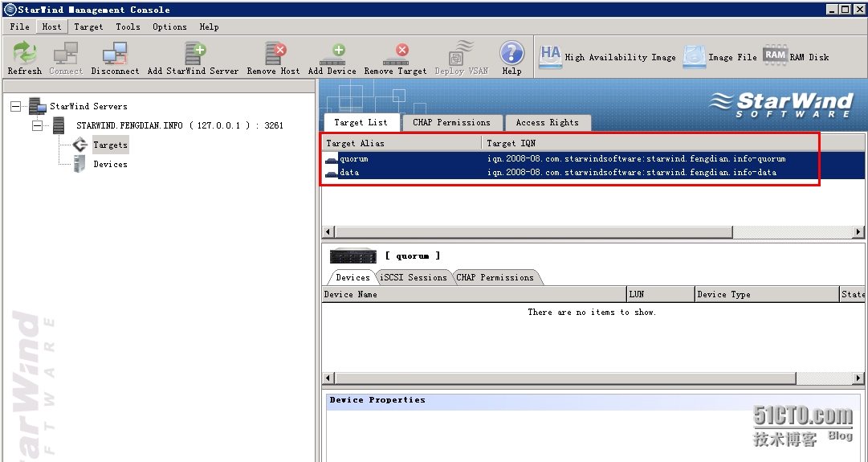
Task: Open the Tools menu
Action: click(x=128, y=27)
